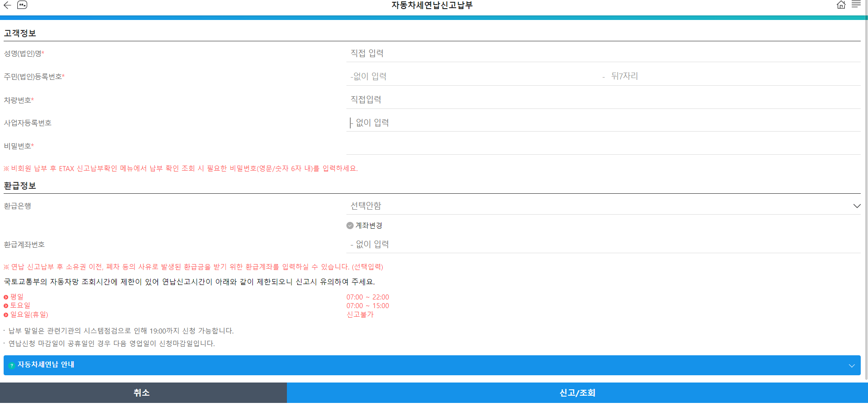Click the 07:00 ~ 15:00 time text
The height and width of the screenshot is (417, 868).
pos(368,306)
